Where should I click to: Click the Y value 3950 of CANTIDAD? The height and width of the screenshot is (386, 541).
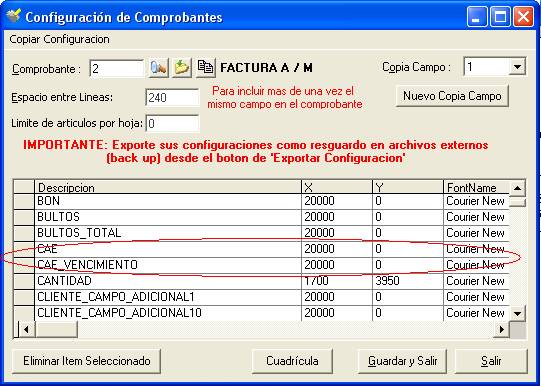point(408,281)
